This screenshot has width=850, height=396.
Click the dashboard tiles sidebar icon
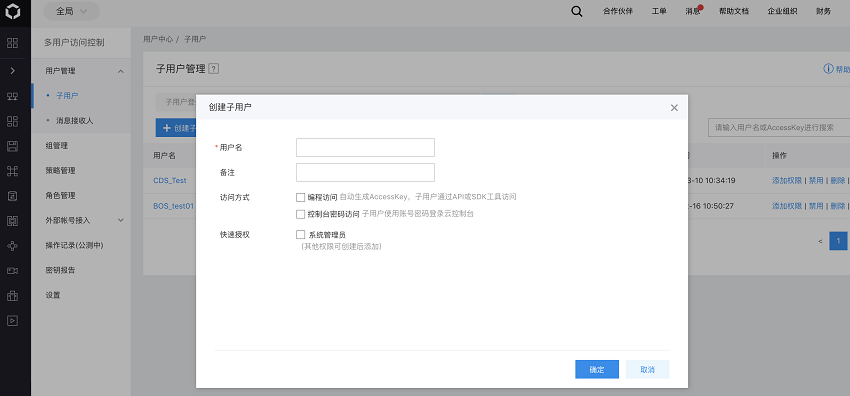(12, 121)
